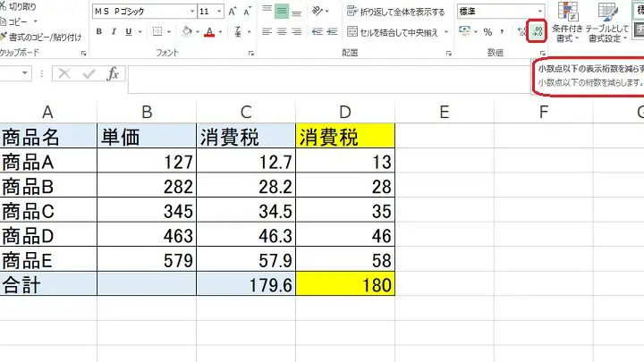Select the yellow header cell 消費税
The width and height of the screenshot is (644, 362).
345,136
